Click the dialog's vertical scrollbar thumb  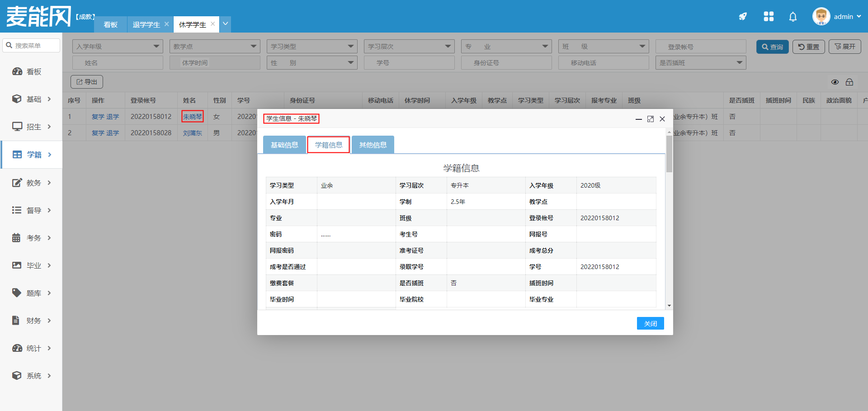pyautogui.click(x=669, y=154)
